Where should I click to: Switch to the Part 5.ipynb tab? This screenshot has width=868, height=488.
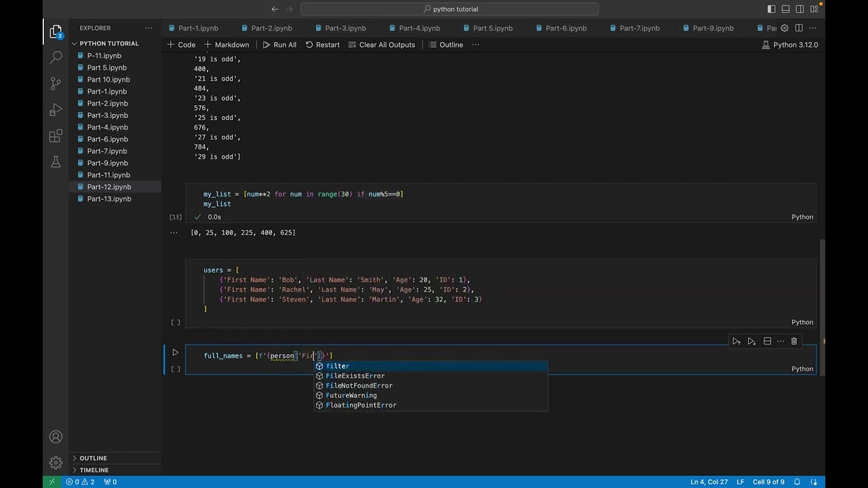tap(492, 28)
